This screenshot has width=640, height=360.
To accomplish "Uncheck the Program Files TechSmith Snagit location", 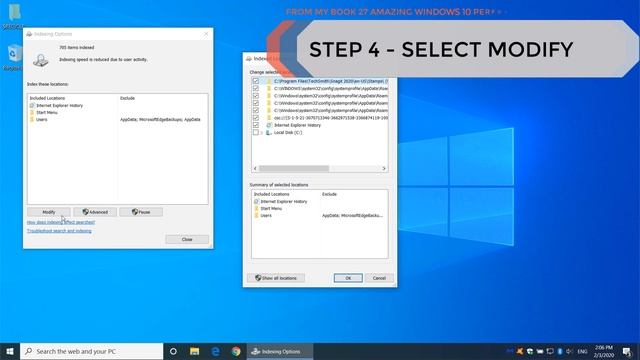I will click(256, 81).
